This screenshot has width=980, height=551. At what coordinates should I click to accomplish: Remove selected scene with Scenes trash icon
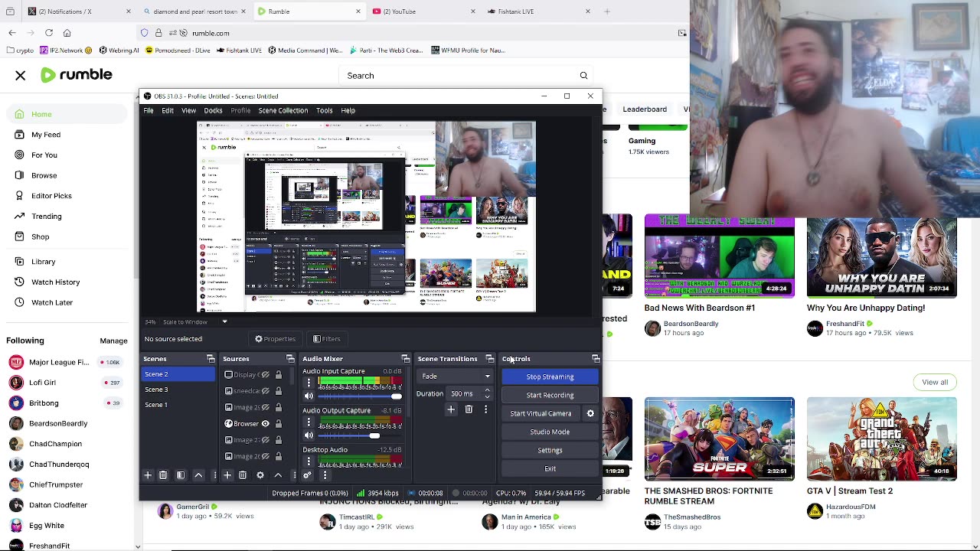(x=163, y=475)
